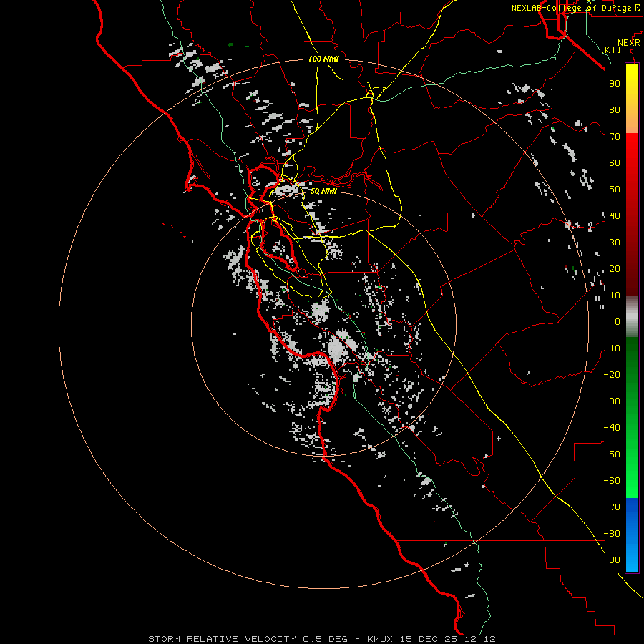Click the -50 scale value
The width and height of the screenshot is (644, 644).
click(x=612, y=454)
